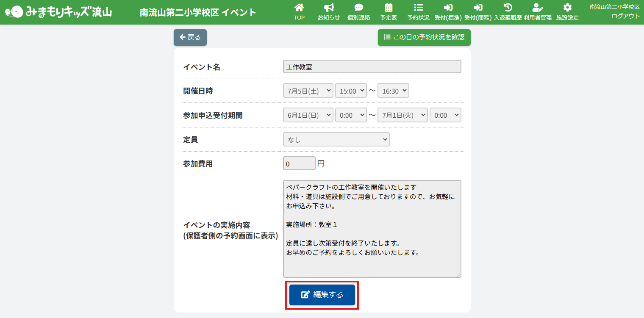Click the TOP home icon

coord(299,8)
